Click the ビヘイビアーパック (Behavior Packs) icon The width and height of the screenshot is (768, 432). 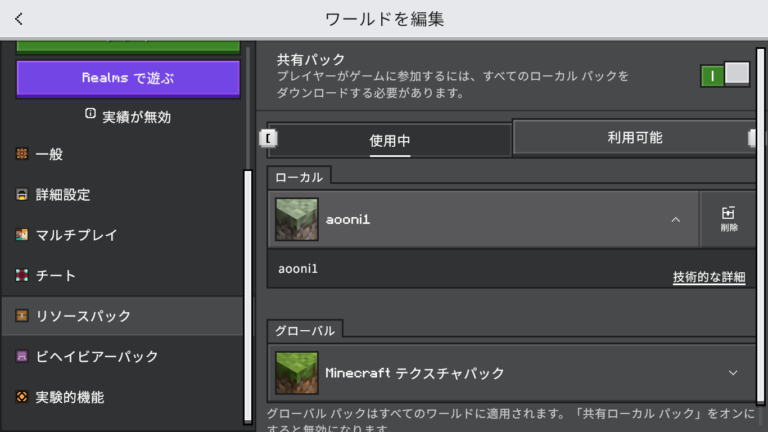point(21,356)
